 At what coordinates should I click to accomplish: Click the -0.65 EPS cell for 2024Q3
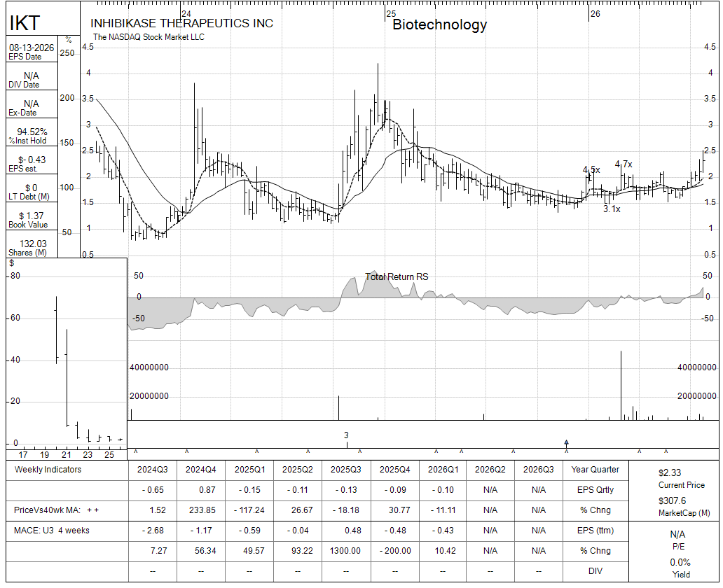(153, 490)
